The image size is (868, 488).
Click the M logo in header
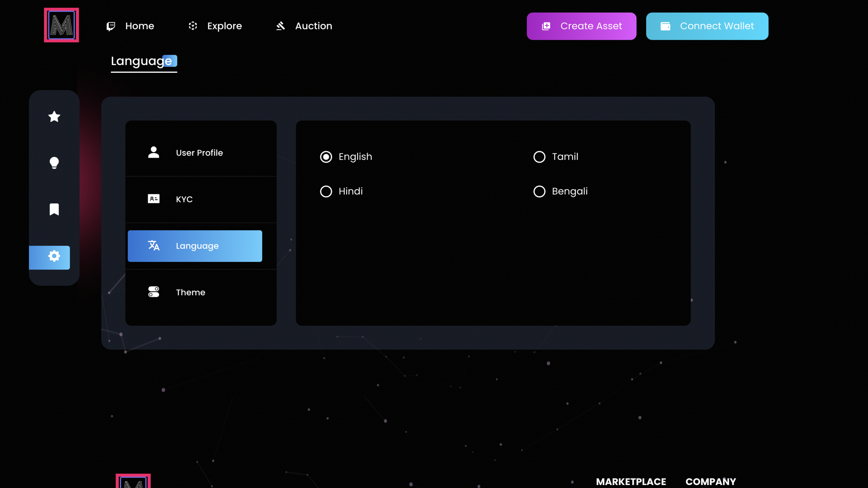point(61,25)
